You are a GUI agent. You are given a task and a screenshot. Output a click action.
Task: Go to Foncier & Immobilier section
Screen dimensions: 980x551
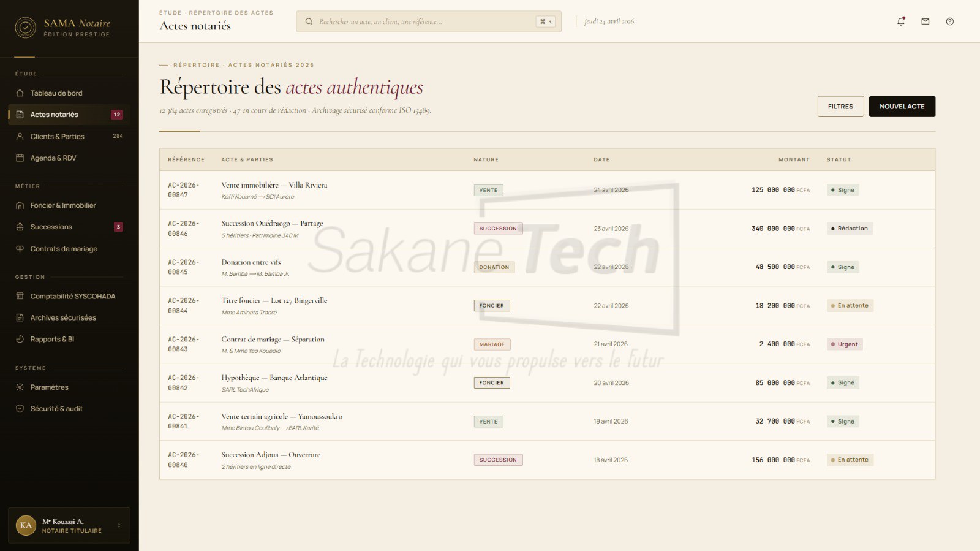pyautogui.click(x=69, y=205)
